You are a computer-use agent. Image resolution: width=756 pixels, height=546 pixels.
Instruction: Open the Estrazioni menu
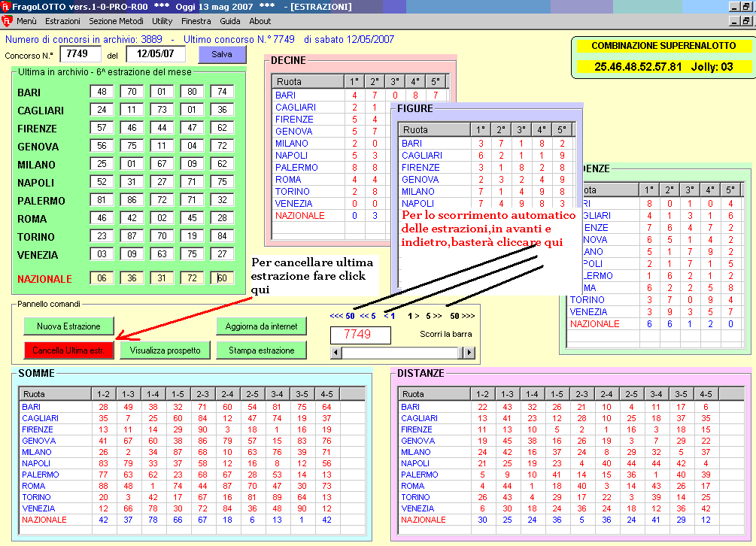click(x=62, y=21)
